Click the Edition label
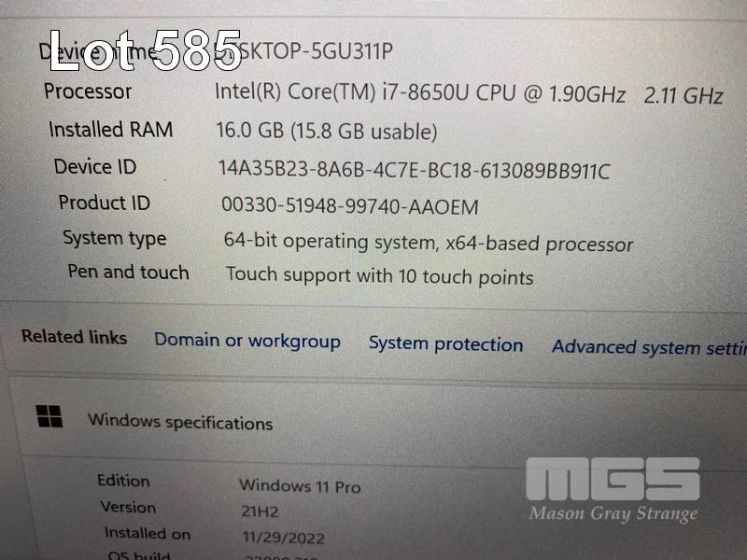Image resolution: width=747 pixels, height=560 pixels. [123, 481]
